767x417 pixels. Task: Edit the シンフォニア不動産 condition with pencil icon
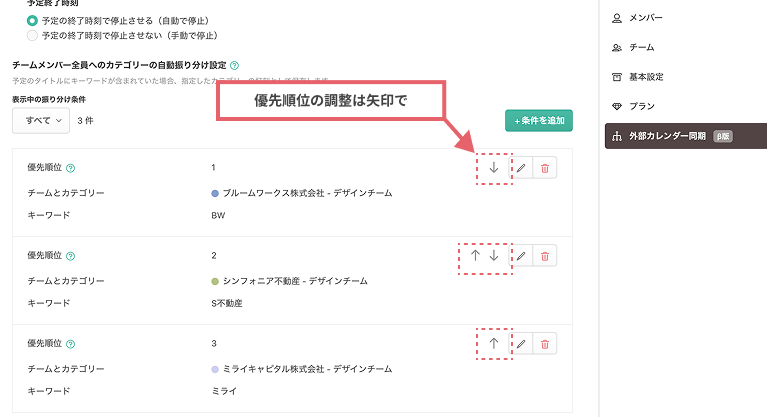pyautogui.click(x=520, y=256)
